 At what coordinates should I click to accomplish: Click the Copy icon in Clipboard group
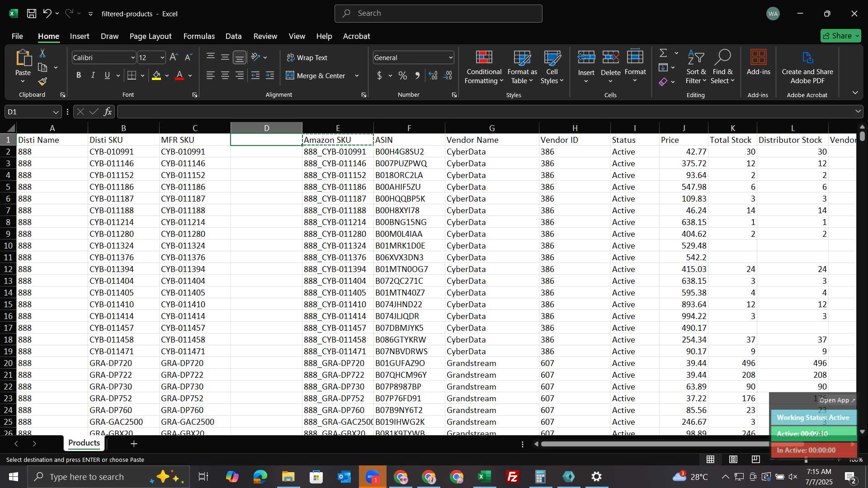click(42, 68)
